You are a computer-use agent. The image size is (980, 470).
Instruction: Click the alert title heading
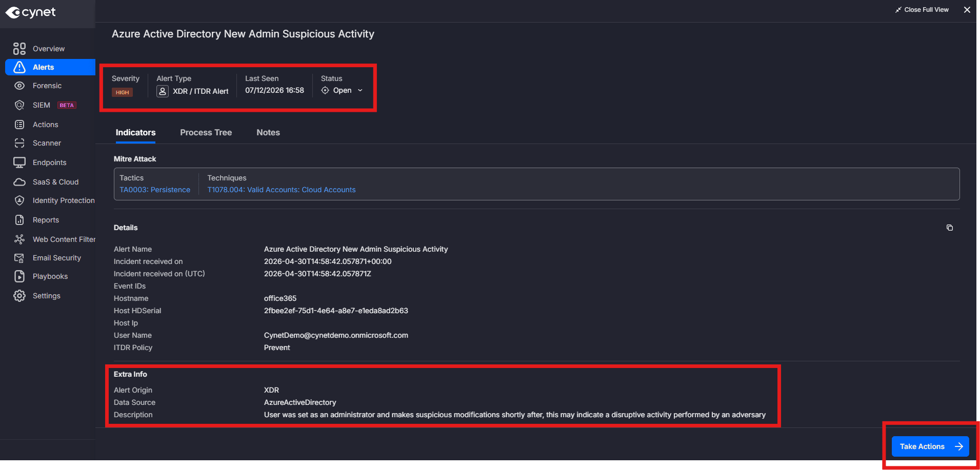pos(243,34)
